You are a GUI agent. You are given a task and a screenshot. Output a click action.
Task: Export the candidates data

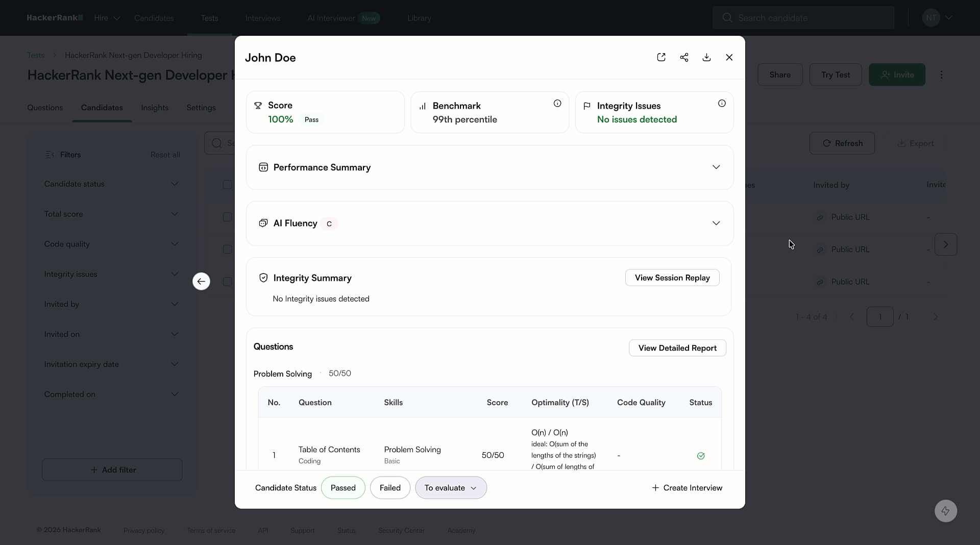(x=916, y=143)
